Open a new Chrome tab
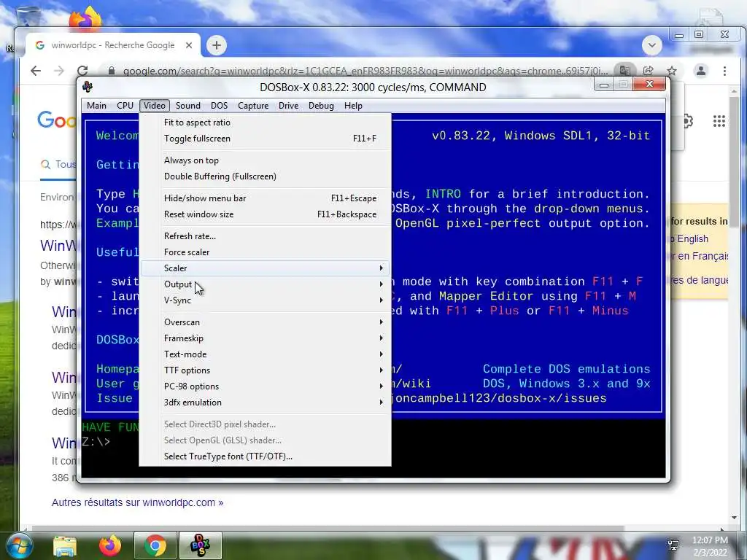747x560 pixels. (x=217, y=45)
